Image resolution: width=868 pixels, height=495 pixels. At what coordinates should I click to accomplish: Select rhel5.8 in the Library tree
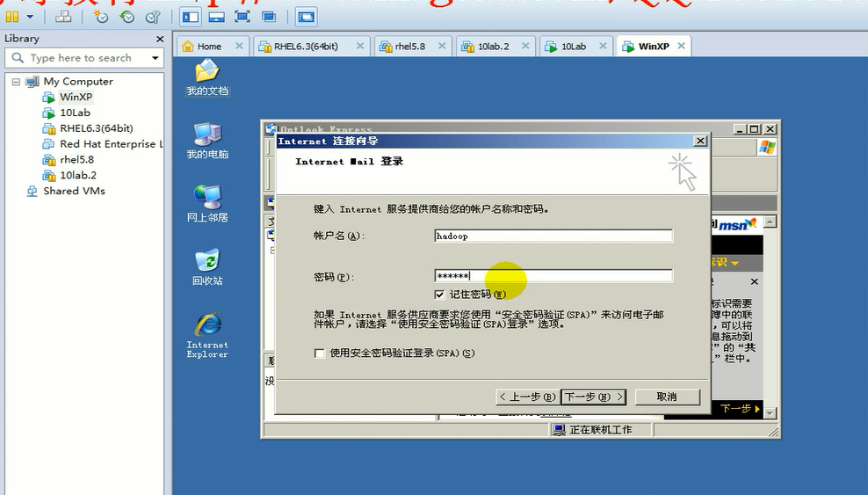(x=76, y=159)
